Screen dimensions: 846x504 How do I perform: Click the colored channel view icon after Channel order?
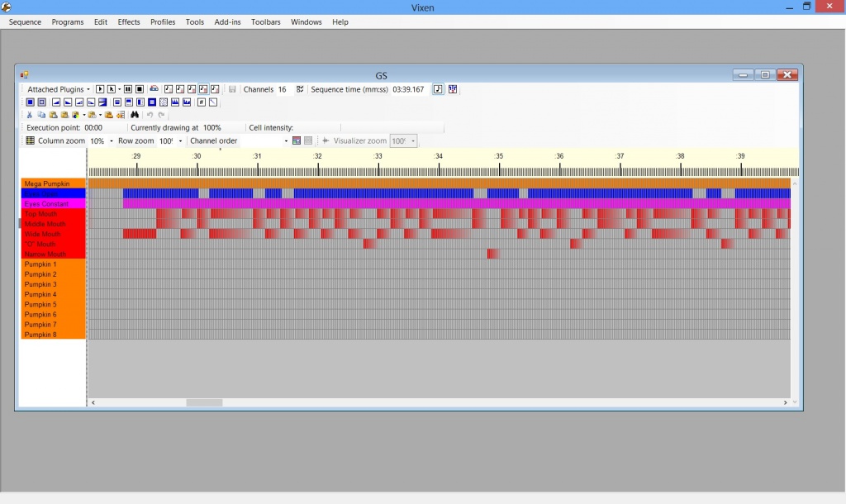(297, 140)
